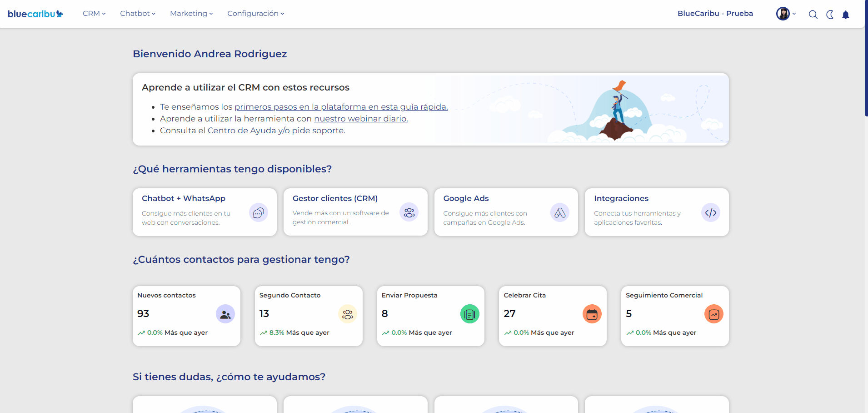Click the Seguimiento Comercial chart icon
Viewport: 868px width, 413px height.
(714, 314)
